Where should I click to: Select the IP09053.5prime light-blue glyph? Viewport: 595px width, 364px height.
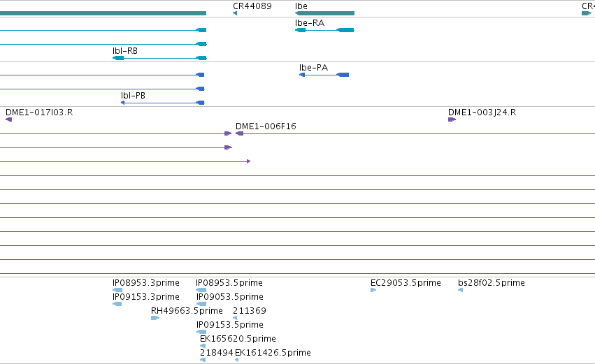point(201,304)
